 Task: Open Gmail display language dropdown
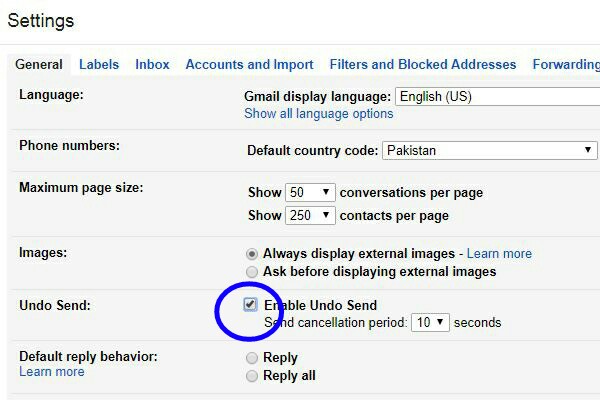coord(497,96)
